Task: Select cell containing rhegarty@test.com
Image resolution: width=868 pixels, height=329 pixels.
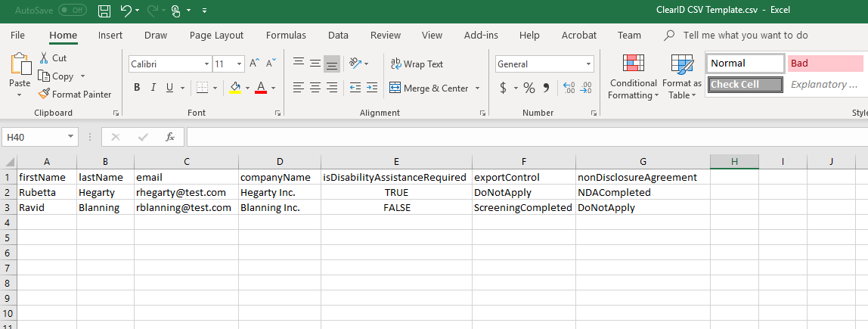Action: tap(186, 193)
